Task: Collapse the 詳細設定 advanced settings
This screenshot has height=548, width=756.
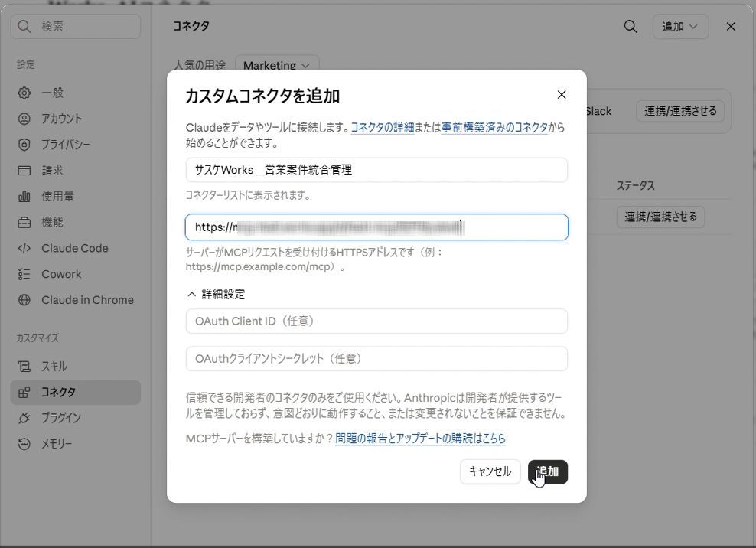Action: (x=216, y=294)
